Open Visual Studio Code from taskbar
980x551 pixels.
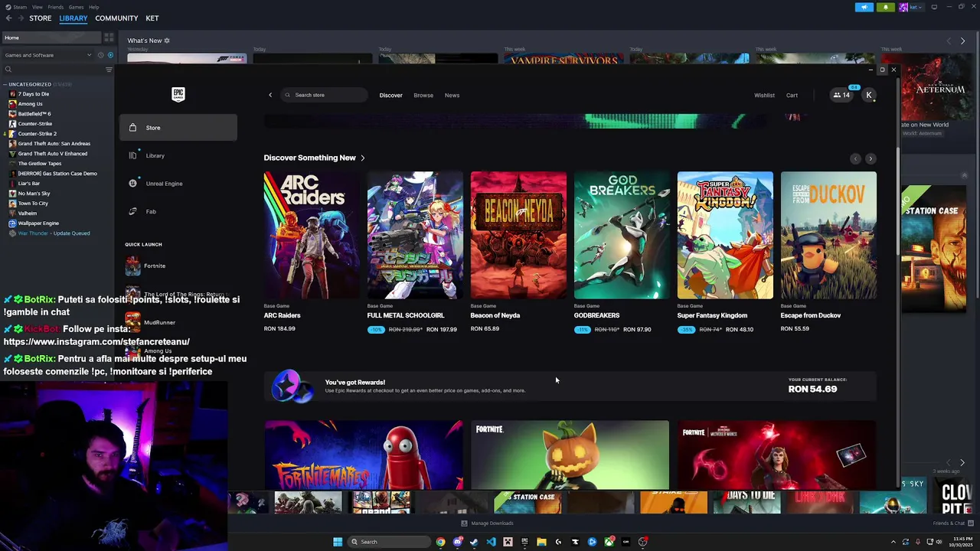coord(491,542)
